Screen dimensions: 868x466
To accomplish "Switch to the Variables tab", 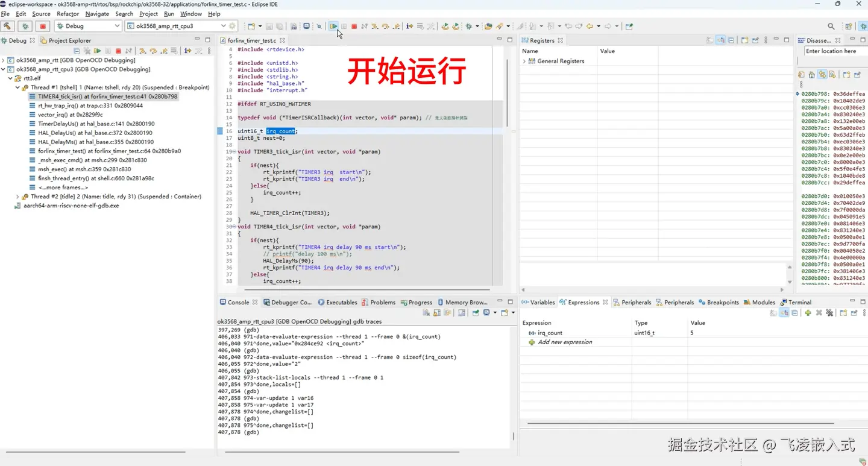I will point(538,302).
